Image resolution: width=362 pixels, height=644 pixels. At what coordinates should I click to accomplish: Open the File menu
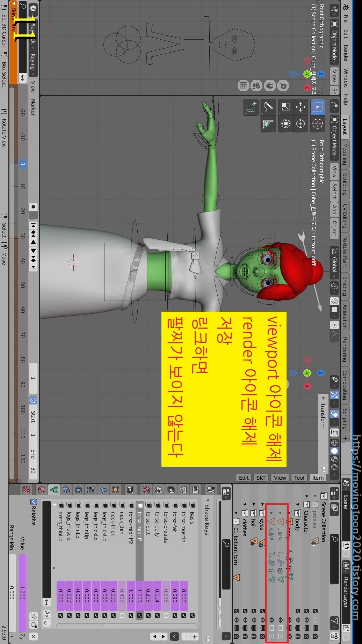click(346, 19)
